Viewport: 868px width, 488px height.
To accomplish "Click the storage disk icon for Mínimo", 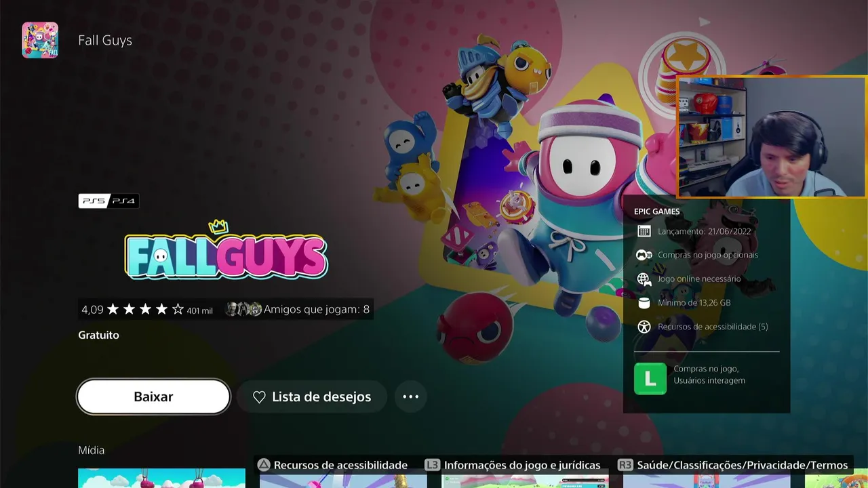I will coord(644,303).
